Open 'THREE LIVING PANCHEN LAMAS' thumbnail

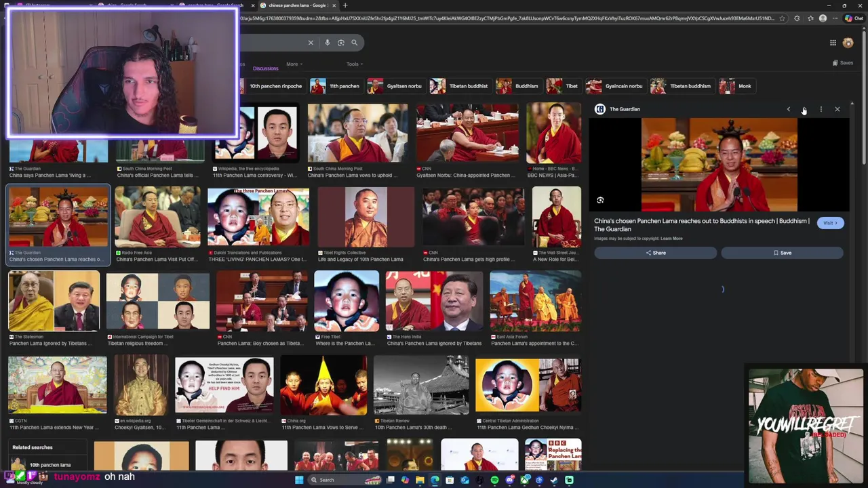tap(258, 217)
